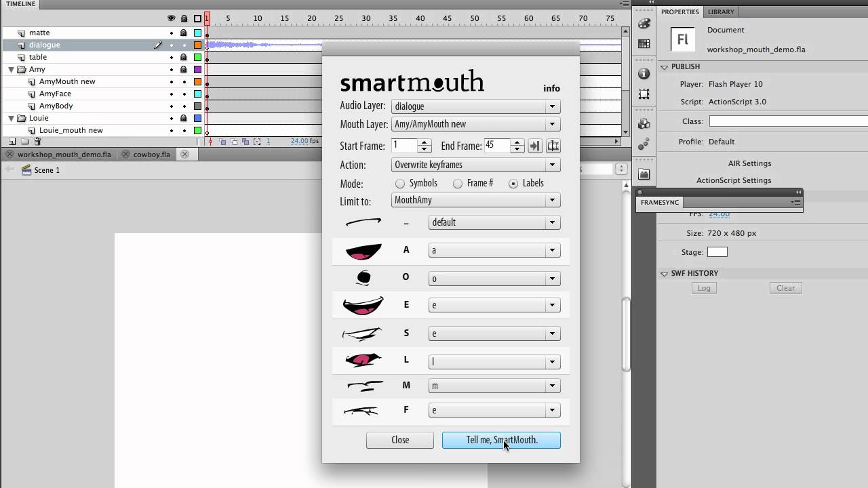Click the Delete layer trash icon
Image resolution: width=868 pixels, height=488 pixels.
pos(37,142)
